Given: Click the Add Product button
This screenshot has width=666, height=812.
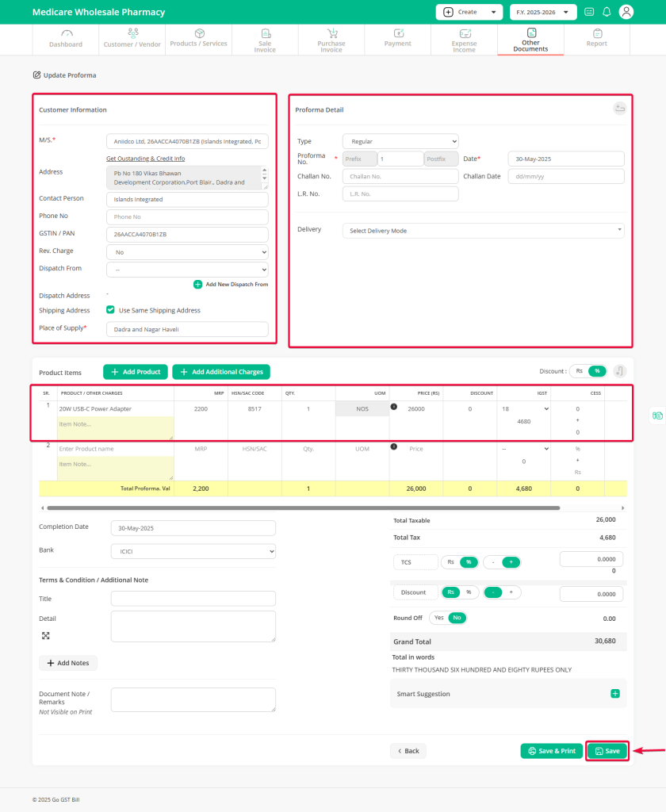Looking at the screenshot, I should coord(135,371).
